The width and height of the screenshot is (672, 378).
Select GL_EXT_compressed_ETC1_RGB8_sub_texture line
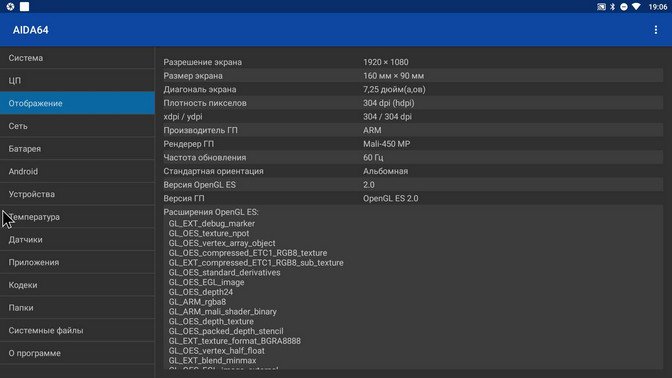tap(256, 263)
